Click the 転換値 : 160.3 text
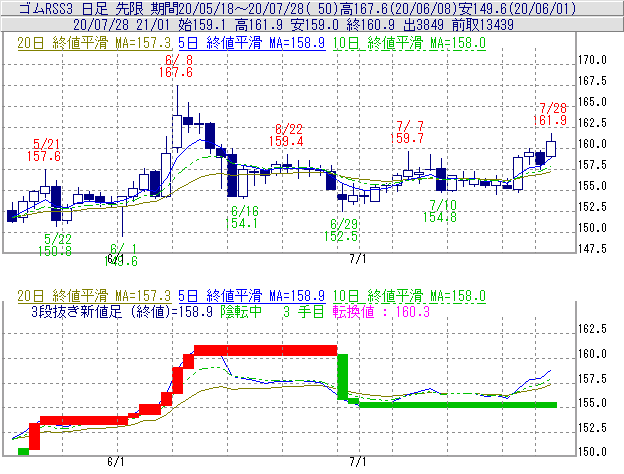Screen dimensions: 624x474 (x=382, y=312)
